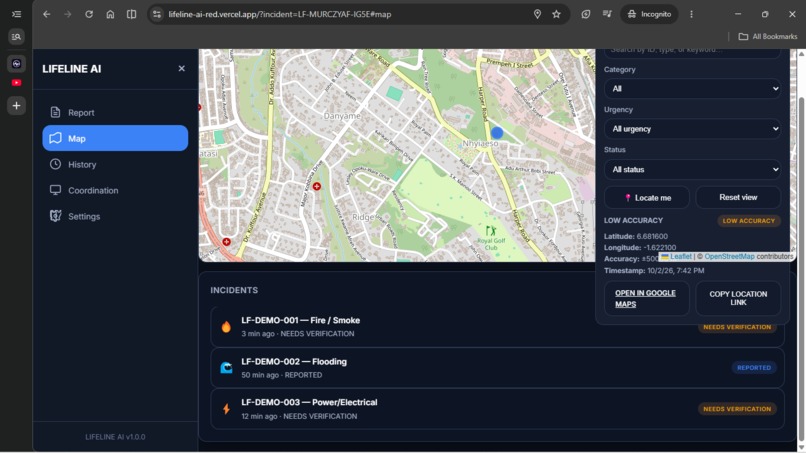Copy the location link
Image resolution: width=806 pixels, height=453 pixels.
click(x=738, y=298)
